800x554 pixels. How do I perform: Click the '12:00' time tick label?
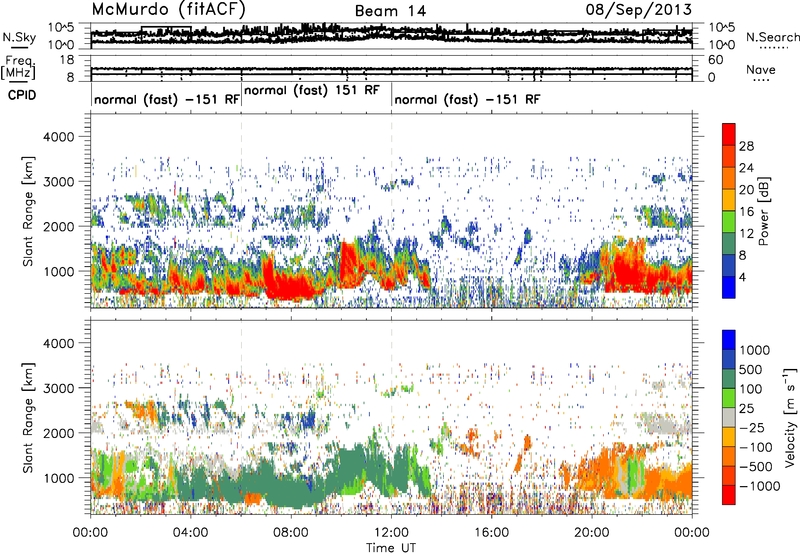tap(391, 533)
